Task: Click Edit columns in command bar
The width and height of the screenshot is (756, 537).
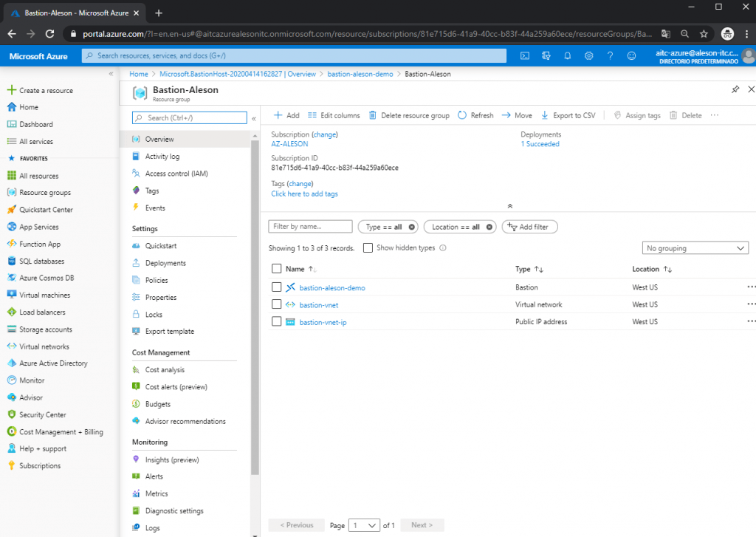Action: (334, 115)
